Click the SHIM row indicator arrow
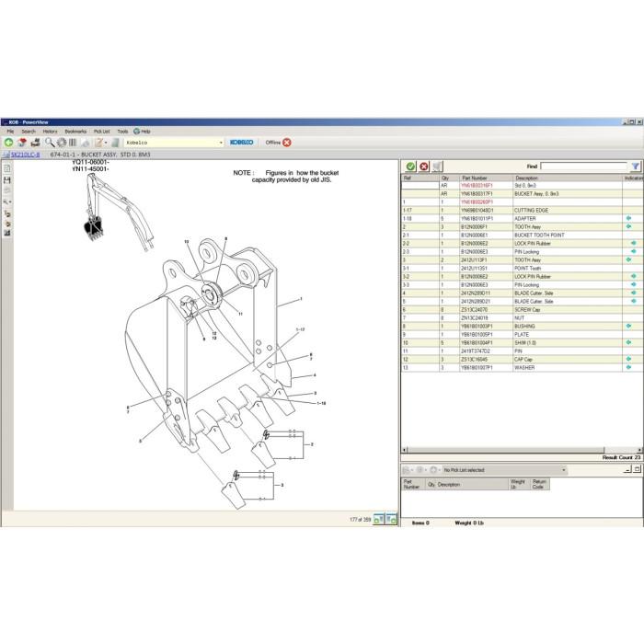The height and width of the screenshot is (644, 644). tap(628, 342)
